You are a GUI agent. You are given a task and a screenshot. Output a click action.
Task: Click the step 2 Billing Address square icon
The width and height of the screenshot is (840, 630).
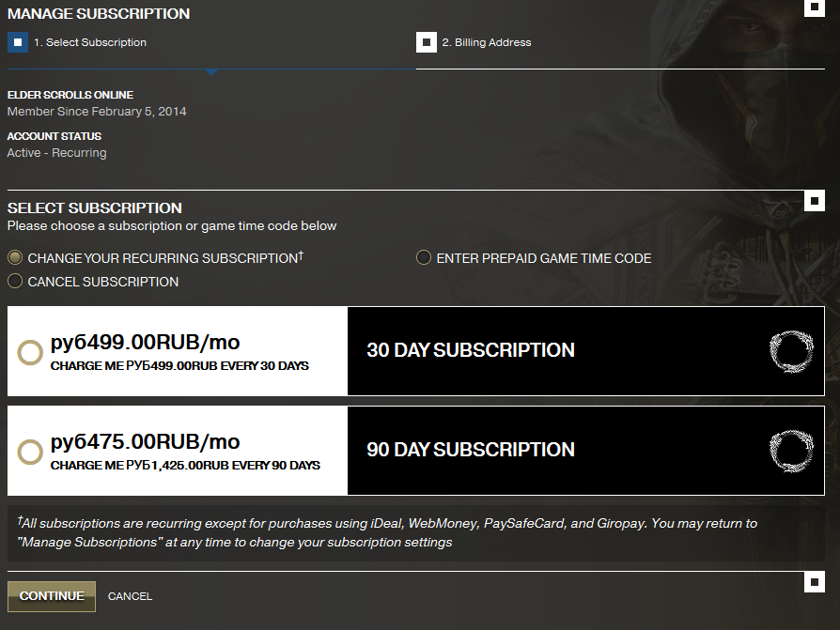427,42
